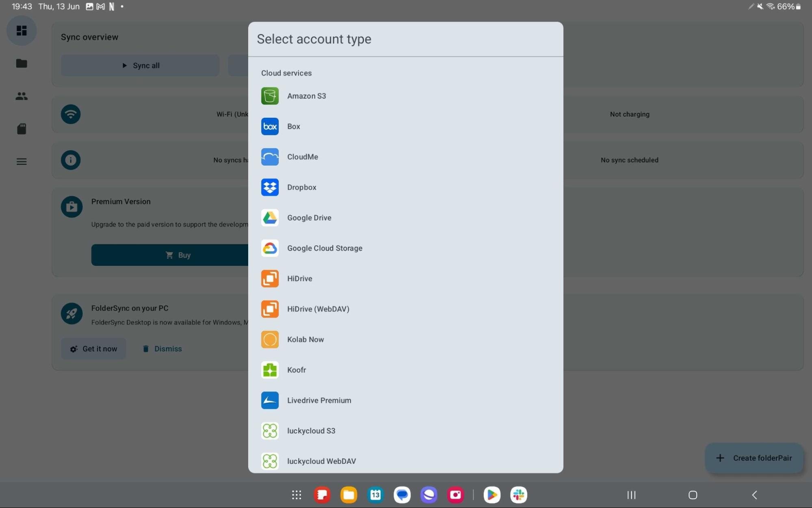This screenshot has width=812, height=508.
Task: Select Livedrive Premium label
Action: coord(319,400)
